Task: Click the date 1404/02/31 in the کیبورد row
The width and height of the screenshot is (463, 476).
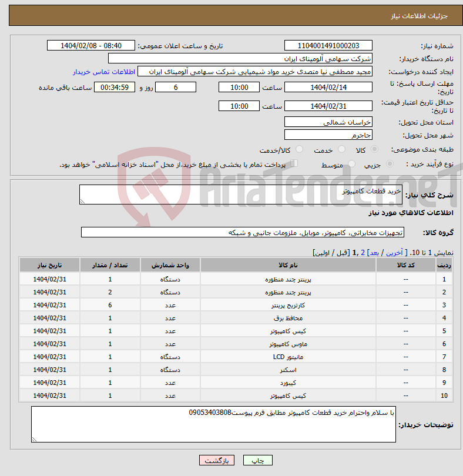Action: click(x=49, y=383)
